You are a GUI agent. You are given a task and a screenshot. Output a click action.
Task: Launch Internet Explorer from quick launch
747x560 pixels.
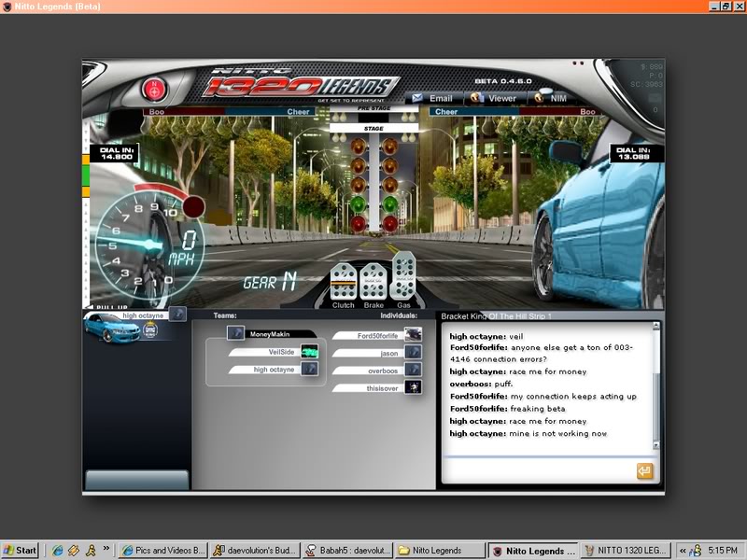[x=58, y=551]
